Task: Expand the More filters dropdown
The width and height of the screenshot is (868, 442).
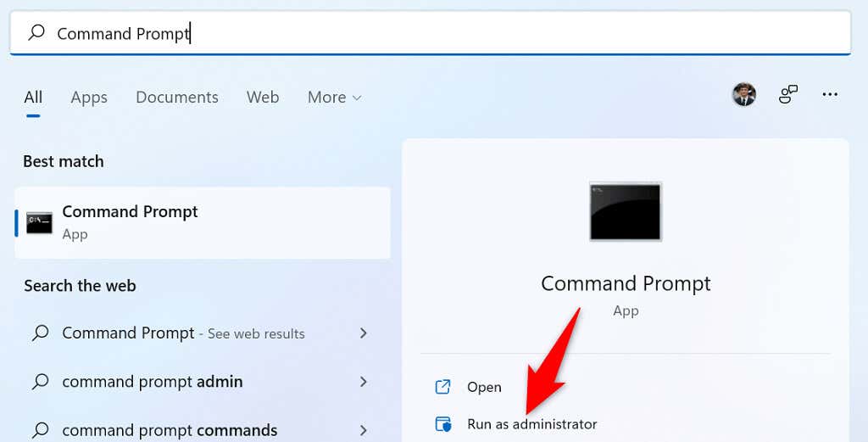Action: point(334,98)
